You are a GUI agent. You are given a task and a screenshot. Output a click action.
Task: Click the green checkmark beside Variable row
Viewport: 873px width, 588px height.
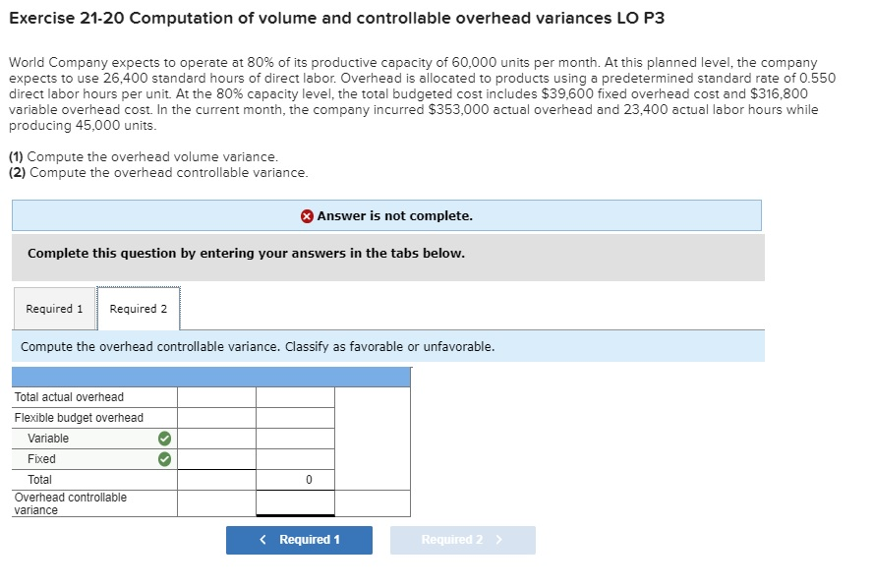click(x=165, y=438)
